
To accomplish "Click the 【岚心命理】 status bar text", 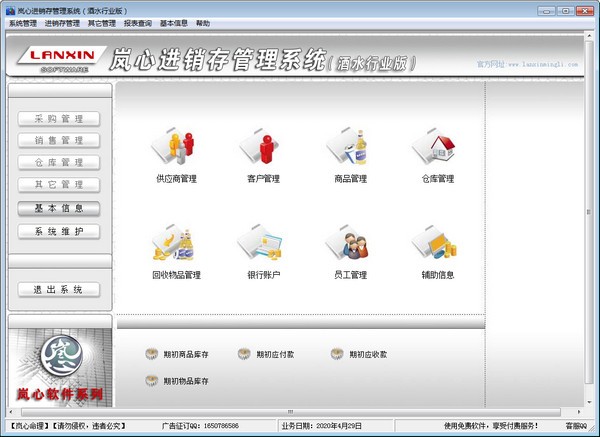I will click(x=28, y=426).
